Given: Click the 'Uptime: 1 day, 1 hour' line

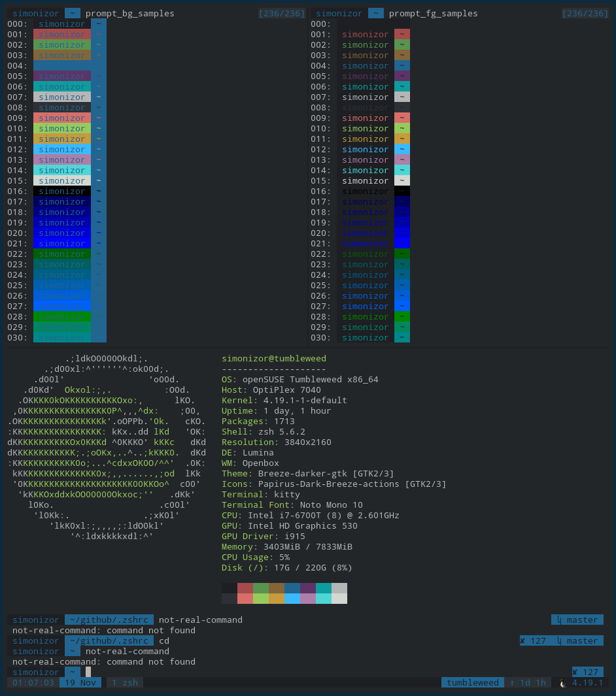Looking at the screenshot, I should [276, 411].
